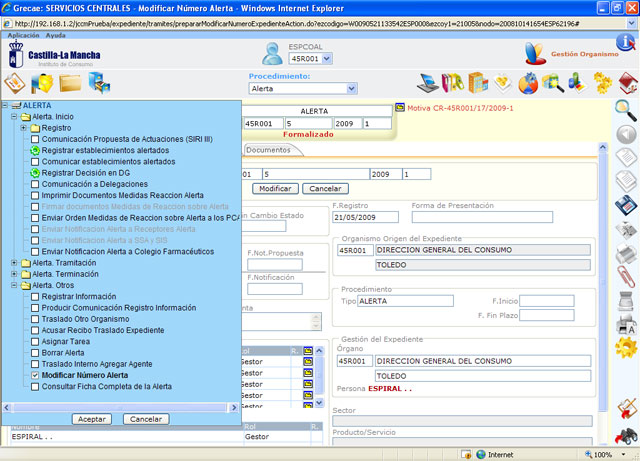Open the Aplicación menu
This screenshot has height=461, width=640.
pyautogui.click(x=23, y=35)
